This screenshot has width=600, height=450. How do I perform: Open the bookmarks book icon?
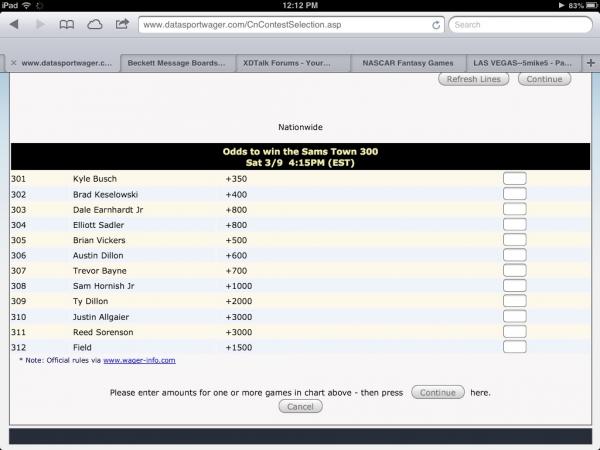pos(67,24)
